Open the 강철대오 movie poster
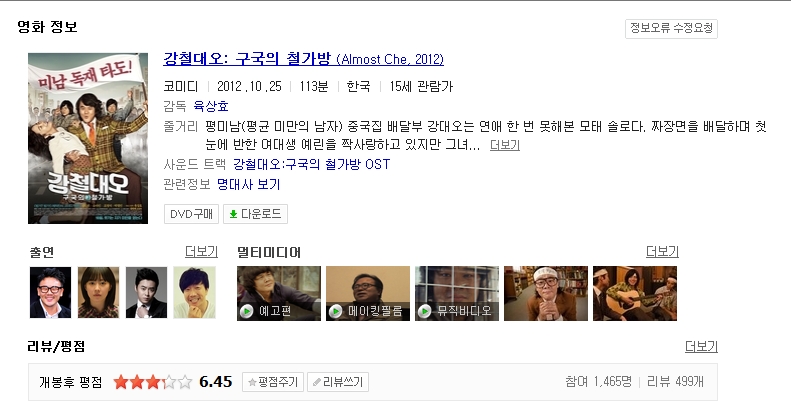Screen dimensions: 791x403 click(88, 138)
